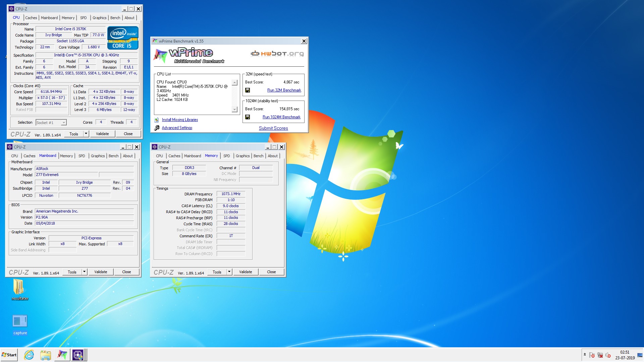
Task: Click Tools button in top CPU-Z window
Action: pos(74,134)
